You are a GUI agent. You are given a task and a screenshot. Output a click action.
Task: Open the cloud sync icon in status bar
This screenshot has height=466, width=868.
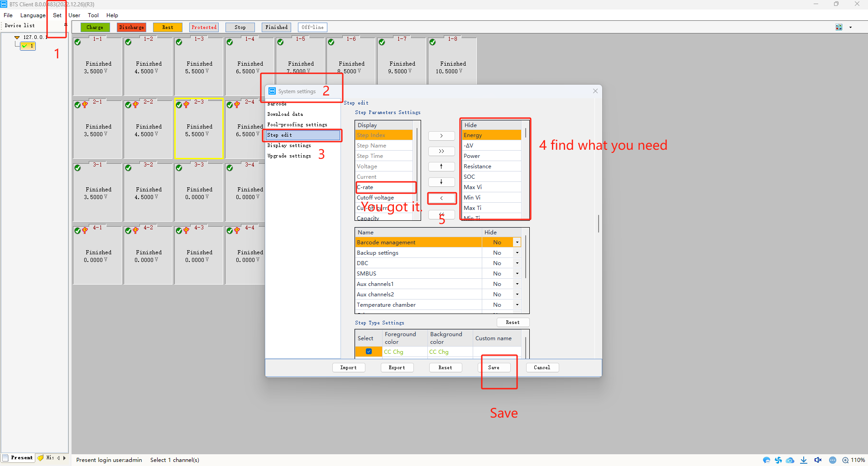[790, 460]
